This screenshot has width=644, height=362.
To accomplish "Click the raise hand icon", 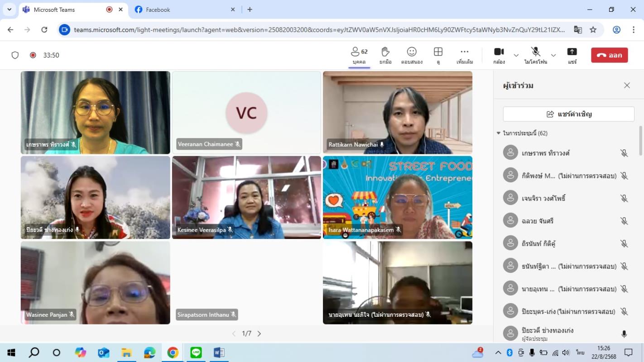I will tap(385, 52).
